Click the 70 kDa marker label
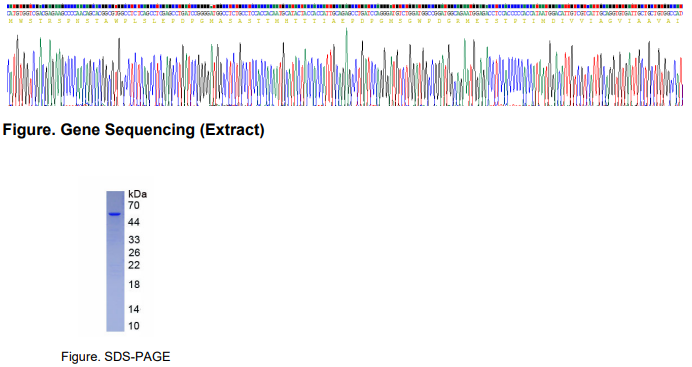692x367 pixels. point(134,206)
